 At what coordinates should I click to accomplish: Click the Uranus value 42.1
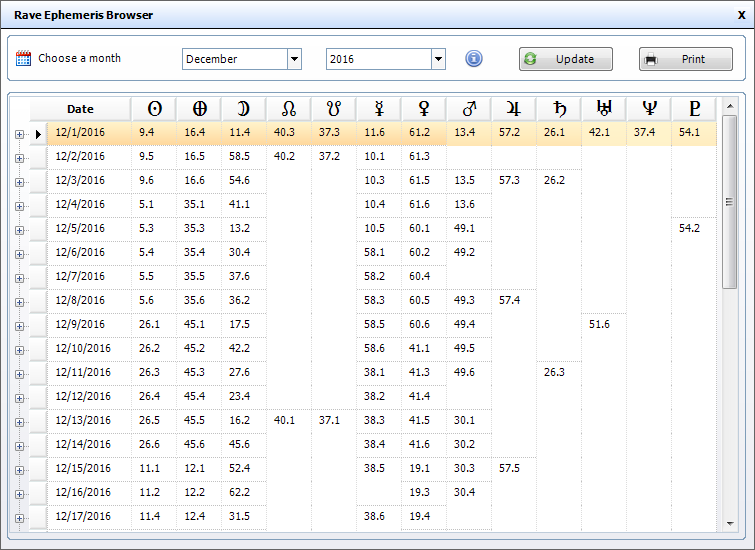point(599,132)
